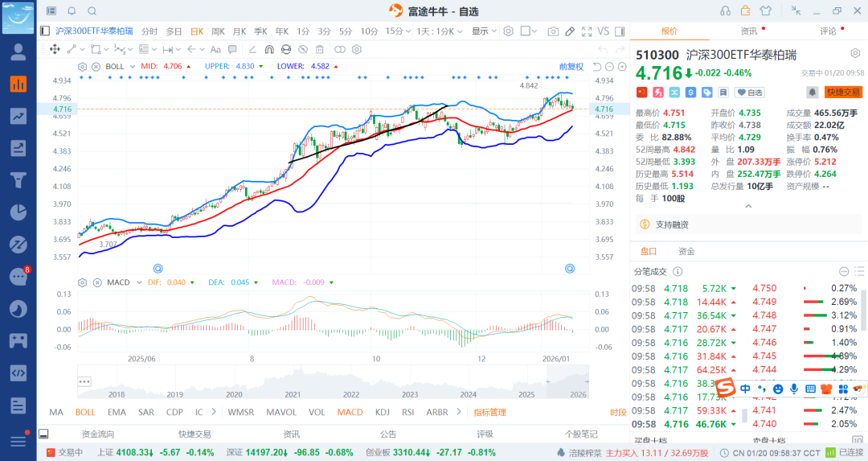Take a chart screenshot with camera icon
Viewport: 868px width, 461px height.
click(553, 31)
